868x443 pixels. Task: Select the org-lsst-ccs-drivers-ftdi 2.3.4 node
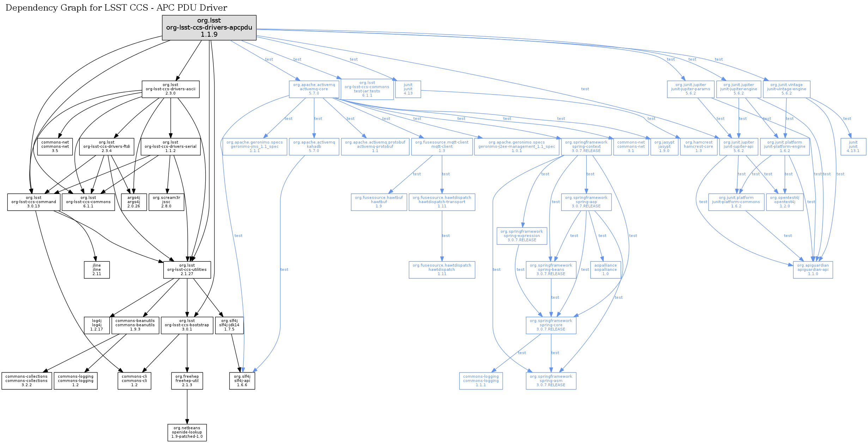tap(107, 147)
